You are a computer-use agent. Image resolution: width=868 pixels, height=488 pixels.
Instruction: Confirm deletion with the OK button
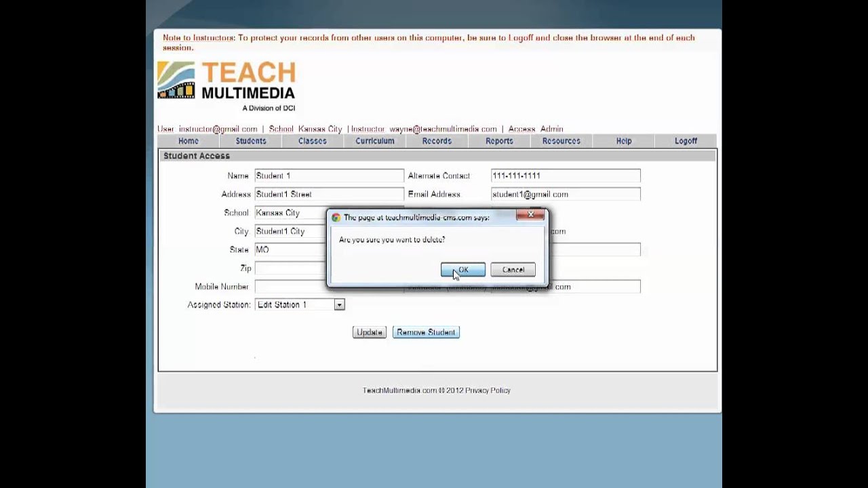[x=463, y=270]
